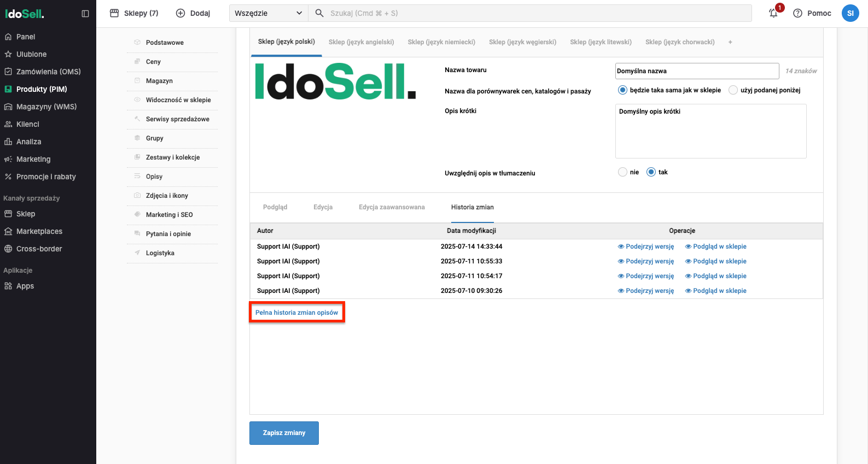Click the IdoSell logo in sidebar

(25, 14)
